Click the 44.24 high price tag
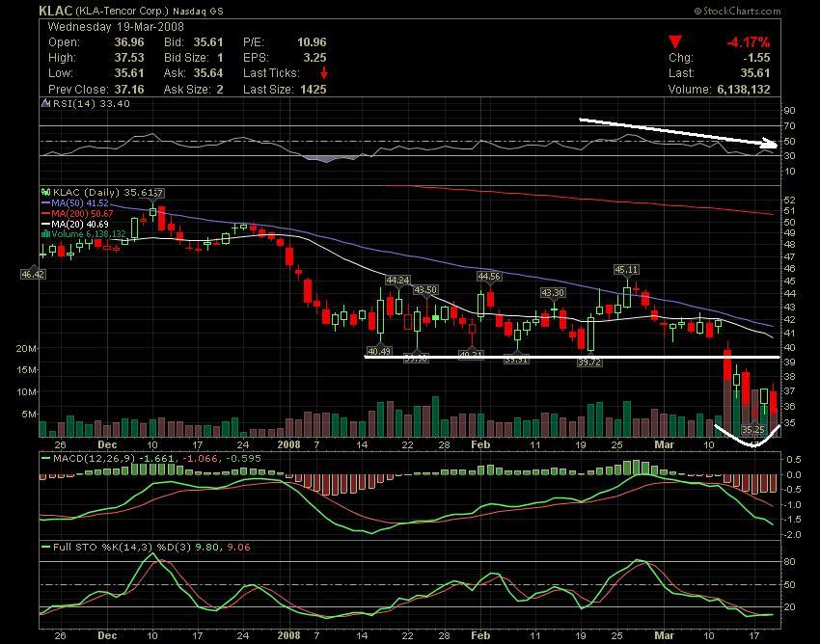Screen dimensions: 820x644 pyautogui.click(x=397, y=281)
